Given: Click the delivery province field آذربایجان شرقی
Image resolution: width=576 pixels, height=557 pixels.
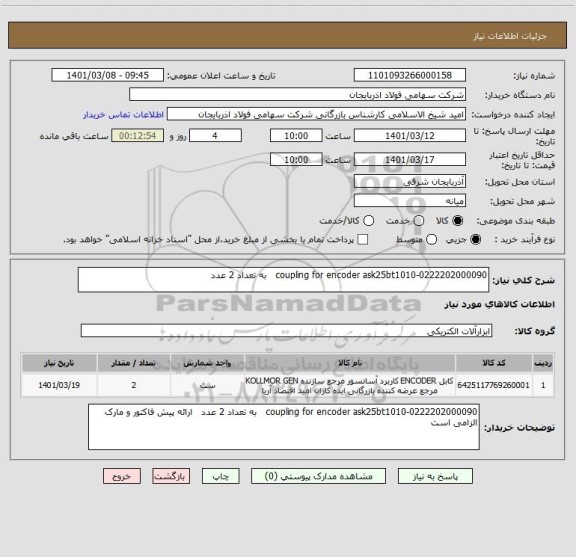Looking at the screenshot, I should pos(410,182).
